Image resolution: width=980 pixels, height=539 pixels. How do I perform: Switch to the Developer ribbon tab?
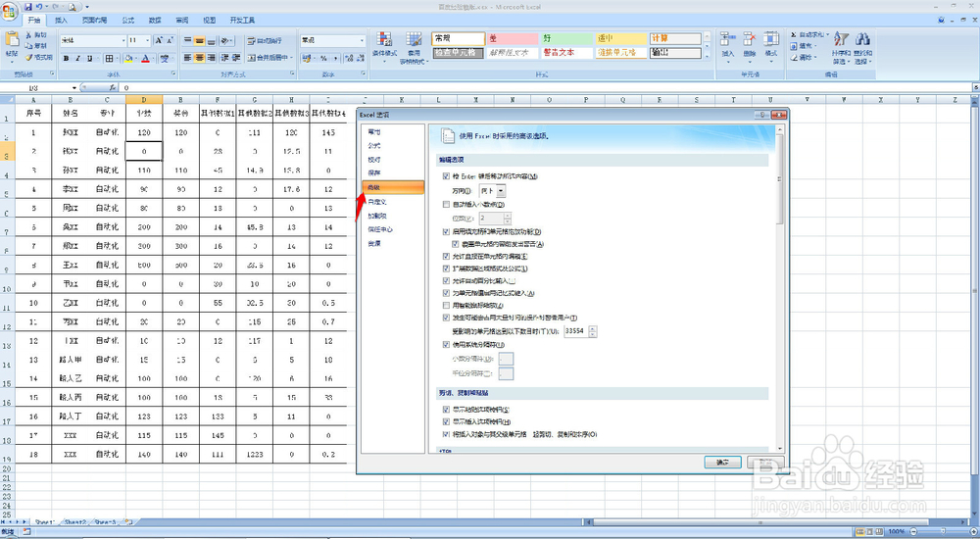(x=242, y=21)
